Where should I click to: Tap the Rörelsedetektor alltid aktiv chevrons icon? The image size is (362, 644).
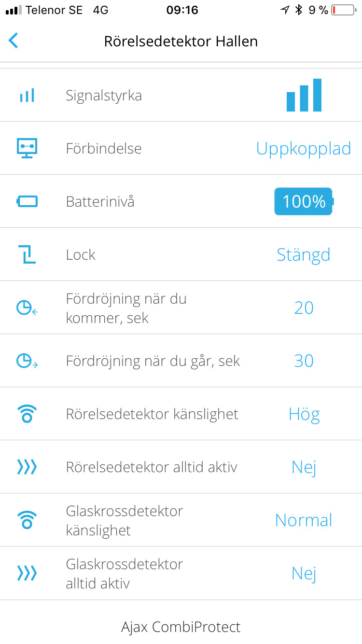(27, 467)
